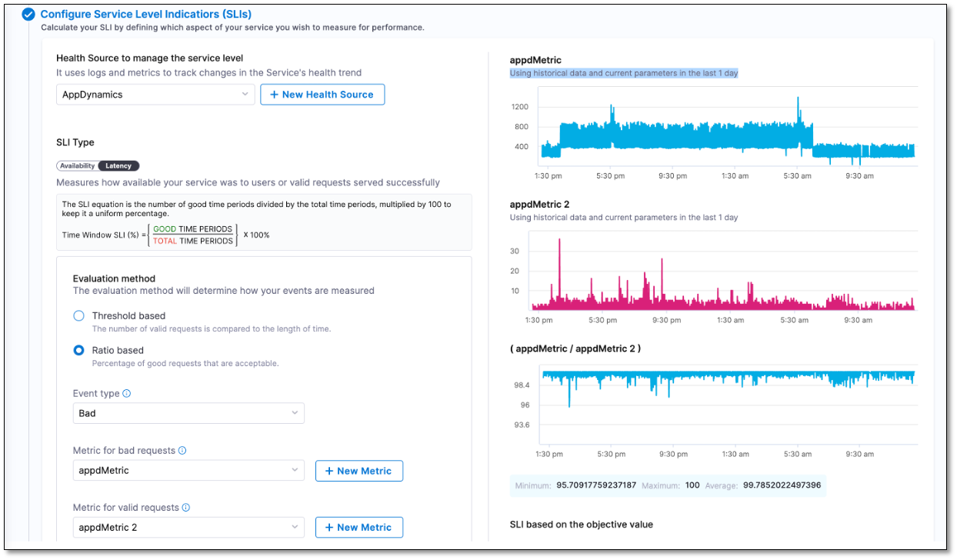
Task: Select the Threshold based evaluation method
Action: tap(78, 315)
